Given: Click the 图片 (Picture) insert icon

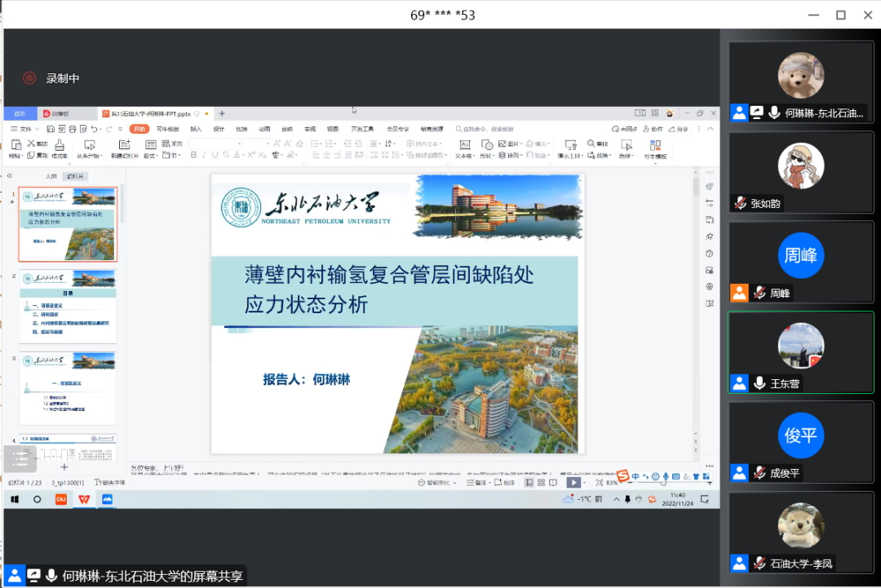Looking at the screenshot, I should (503, 144).
